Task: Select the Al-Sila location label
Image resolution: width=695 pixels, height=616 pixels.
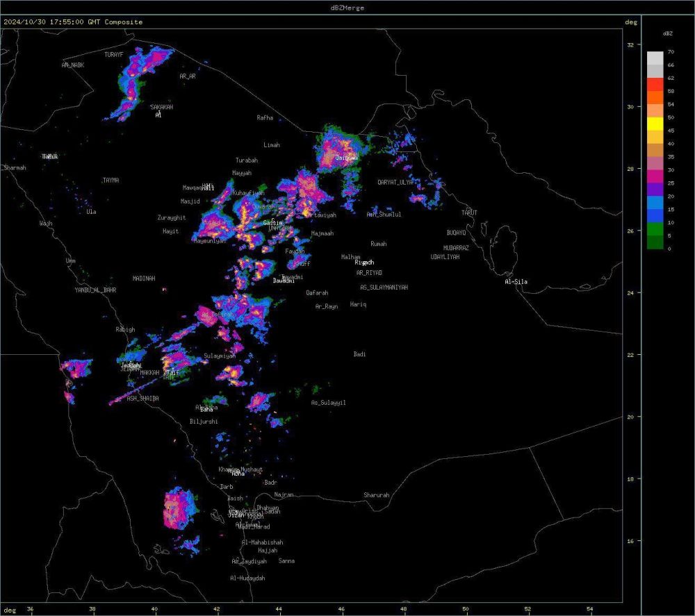Action: pyautogui.click(x=516, y=281)
